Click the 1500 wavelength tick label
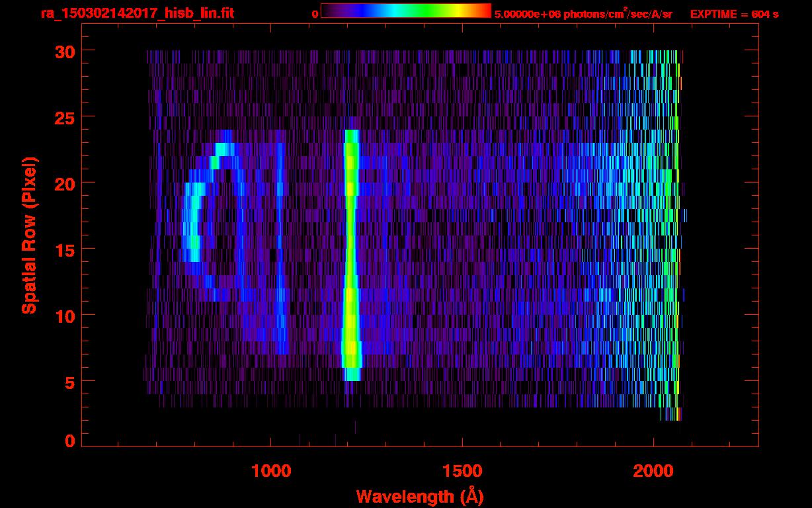Viewport: 812px width, 508px height. (x=462, y=471)
